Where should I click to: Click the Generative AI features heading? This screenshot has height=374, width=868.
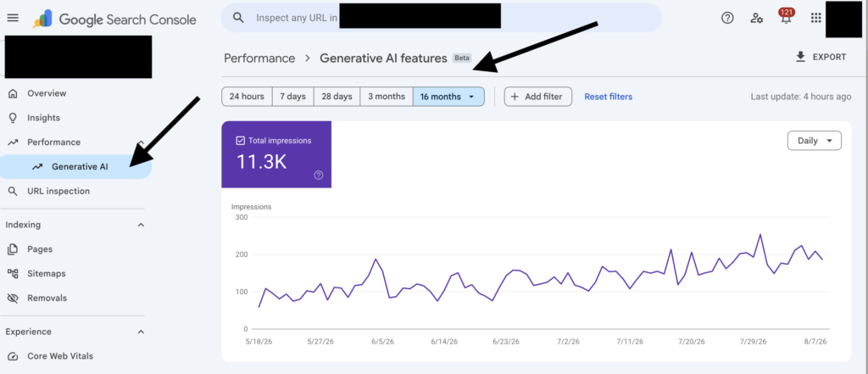(x=383, y=59)
